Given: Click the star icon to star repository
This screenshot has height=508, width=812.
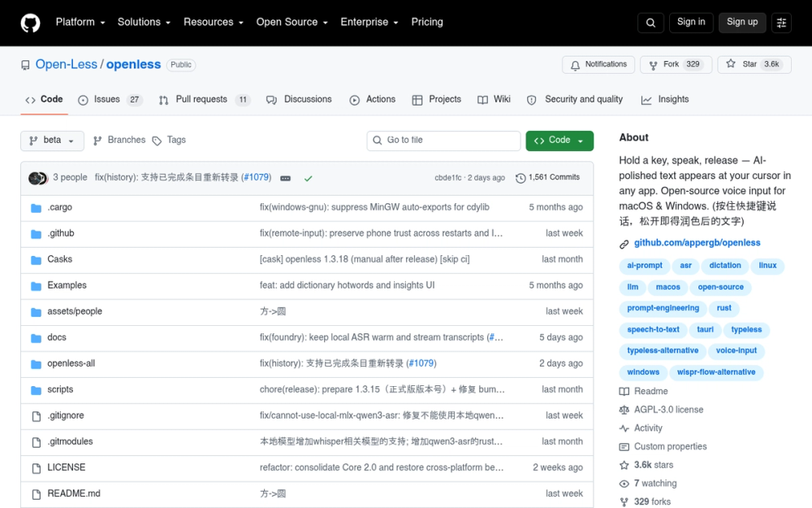Looking at the screenshot, I should pyautogui.click(x=731, y=63).
